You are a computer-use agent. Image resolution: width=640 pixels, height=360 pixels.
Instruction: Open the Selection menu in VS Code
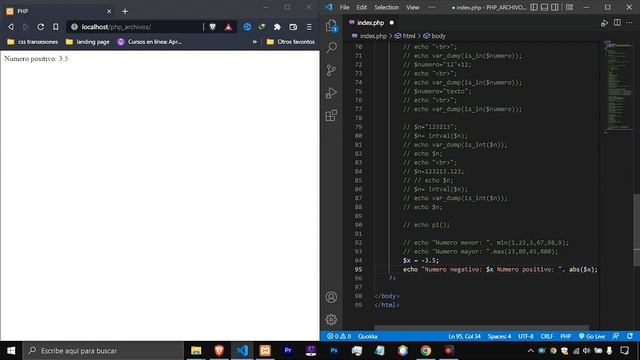(386, 7)
